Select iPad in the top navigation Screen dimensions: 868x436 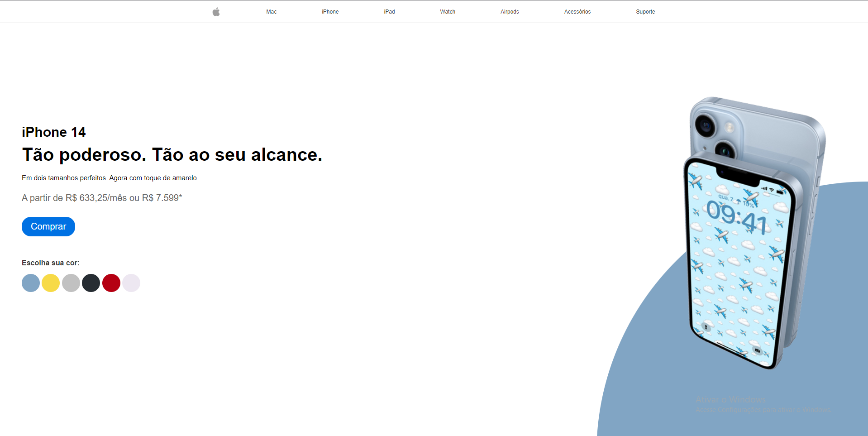389,12
